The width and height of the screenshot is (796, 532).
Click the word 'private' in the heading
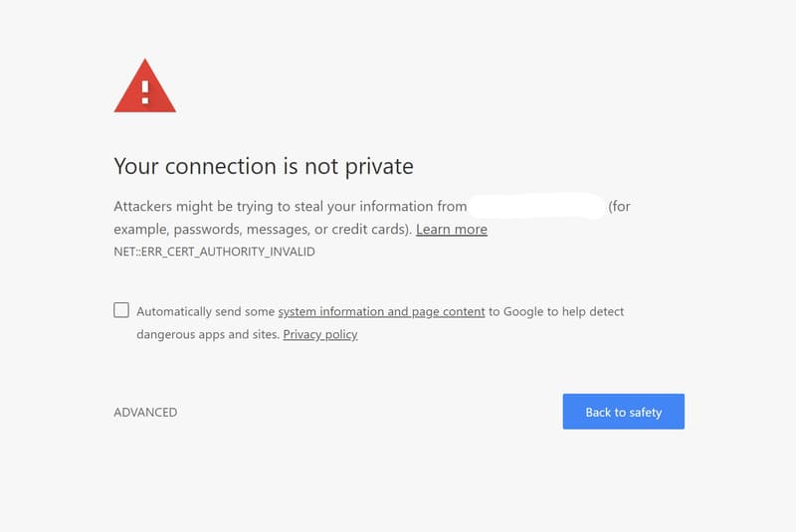(379, 166)
